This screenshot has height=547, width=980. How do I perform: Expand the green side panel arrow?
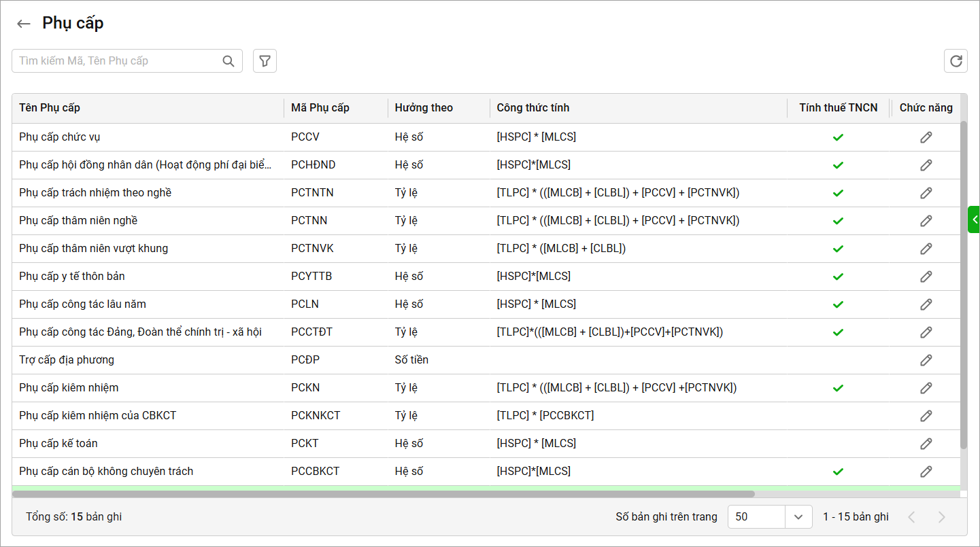974,219
